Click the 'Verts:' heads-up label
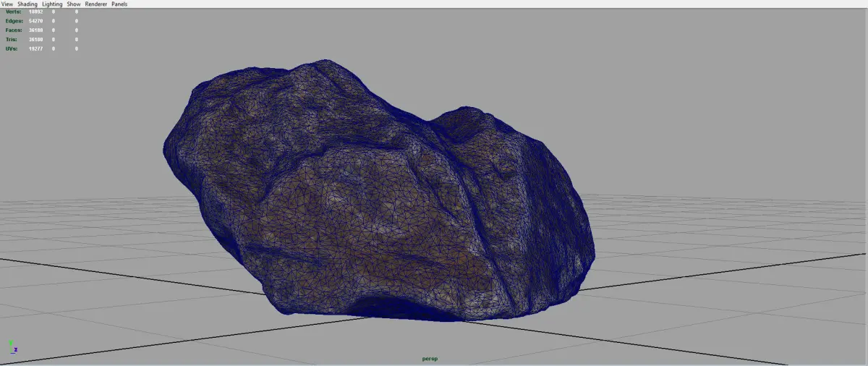Image resolution: width=868 pixels, height=366 pixels. click(x=14, y=12)
